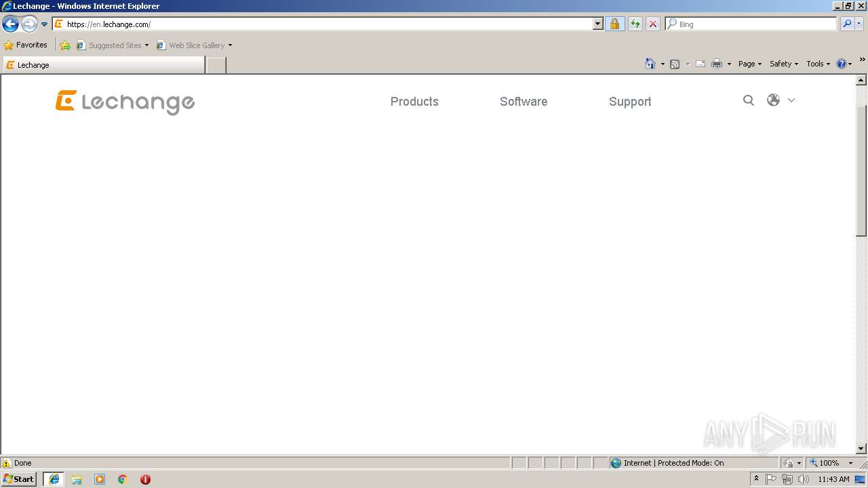Click the Bing search box
The height and width of the screenshot is (488, 868).
(x=751, y=24)
